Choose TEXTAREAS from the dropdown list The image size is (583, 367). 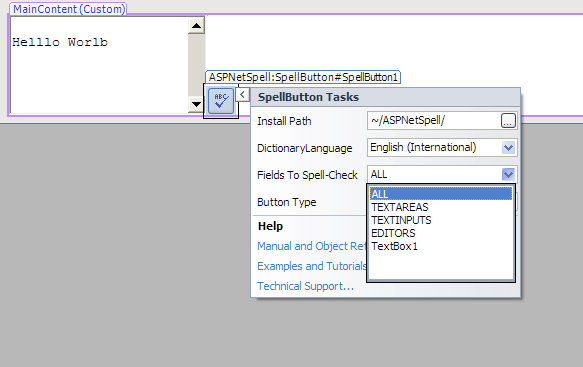[x=400, y=207]
